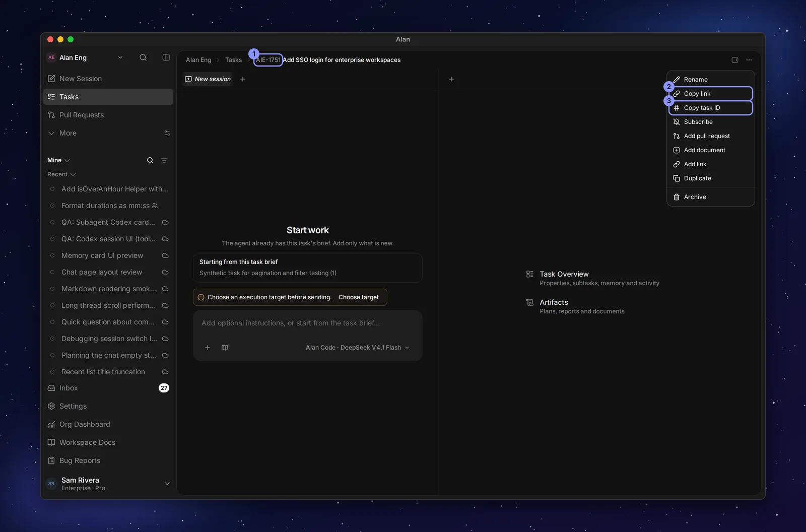Select Subscribe in the menu
The width and height of the screenshot is (806, 532).
710,122
